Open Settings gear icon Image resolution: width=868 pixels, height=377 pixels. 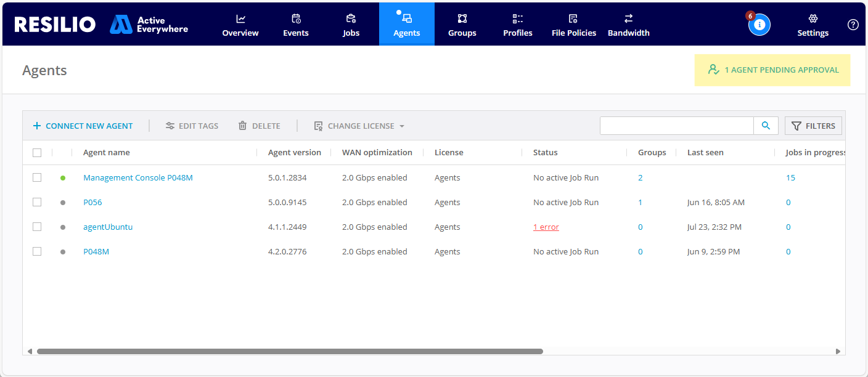pyautogui.click(x=813, y=19)
